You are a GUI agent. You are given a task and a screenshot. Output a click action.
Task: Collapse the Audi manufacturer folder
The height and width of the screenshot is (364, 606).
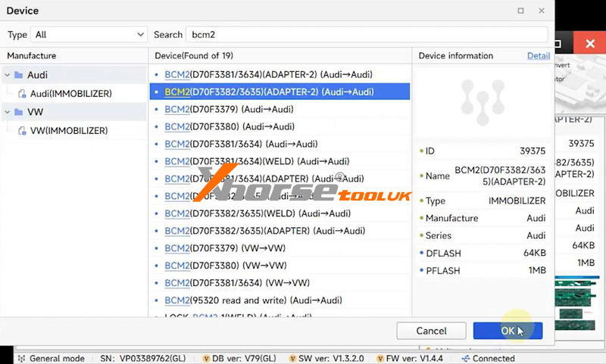coord(8,75)
